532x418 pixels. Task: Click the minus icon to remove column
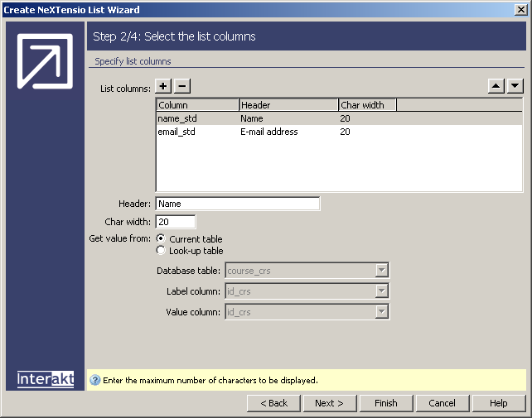182,86
